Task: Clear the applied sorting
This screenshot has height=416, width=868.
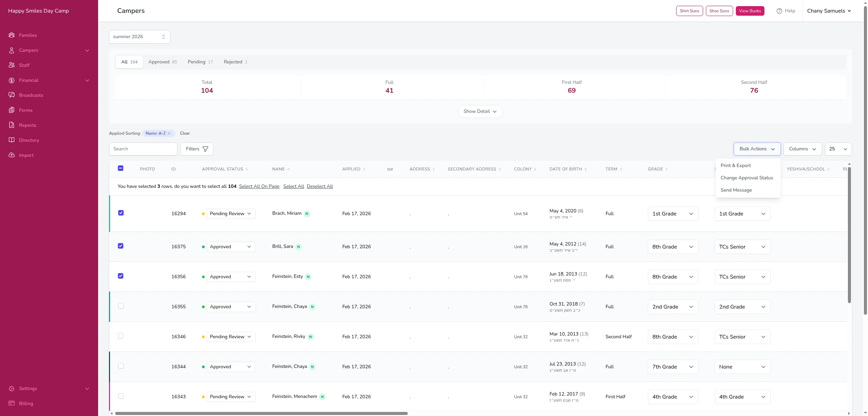Action: pos(185,133)
